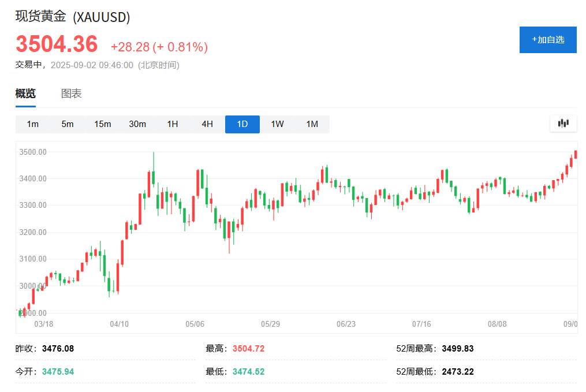Viewport: 586px width, 392px height.
Task: Choose the 30m interval
Action: [137, 124]
